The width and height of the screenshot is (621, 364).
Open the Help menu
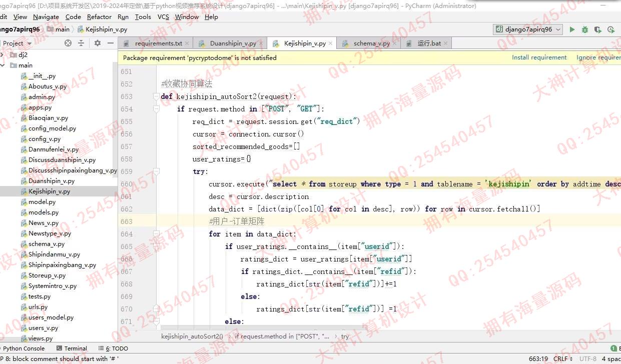coord(211,17)
